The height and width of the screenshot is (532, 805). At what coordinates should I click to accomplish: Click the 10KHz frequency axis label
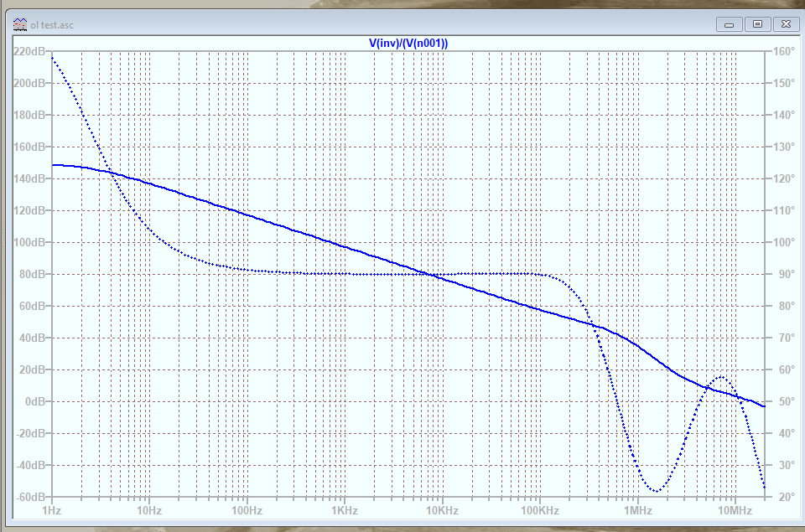point(442,510)
